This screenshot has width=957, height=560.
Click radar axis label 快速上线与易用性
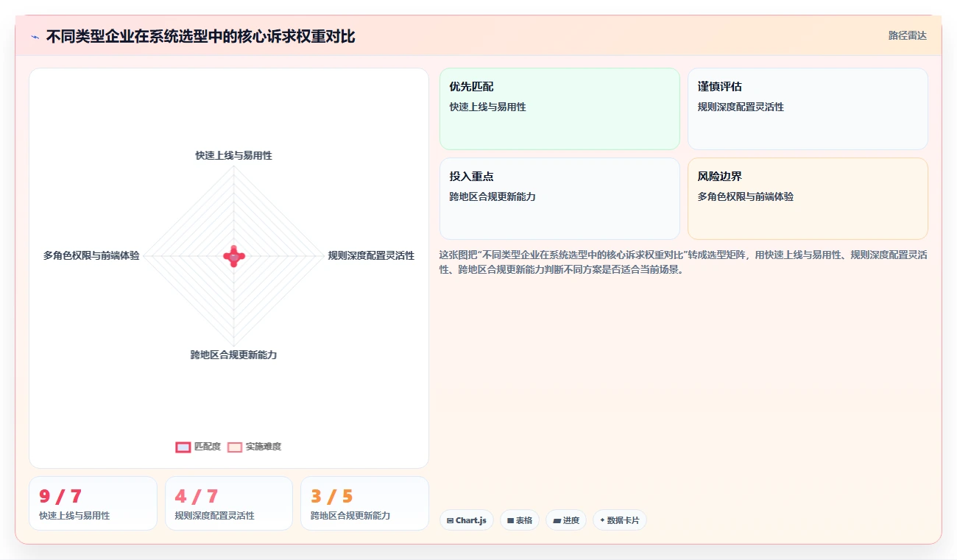(x=233, y=155)
